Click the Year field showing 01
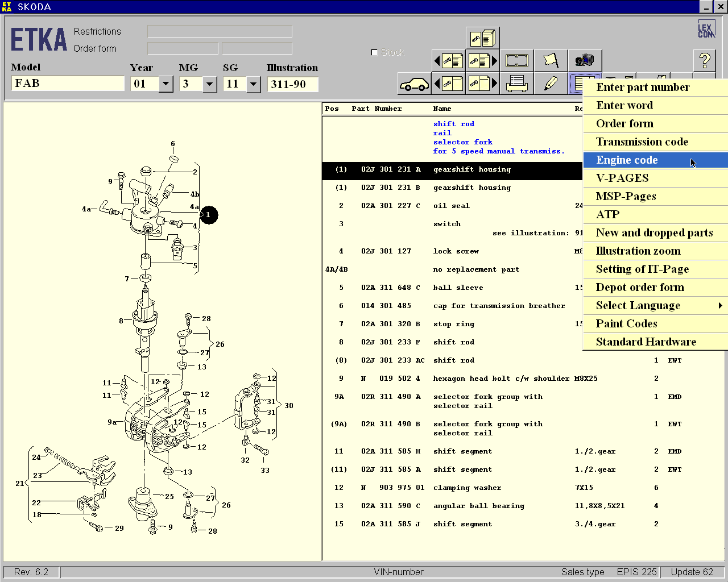 coord(145,84)
